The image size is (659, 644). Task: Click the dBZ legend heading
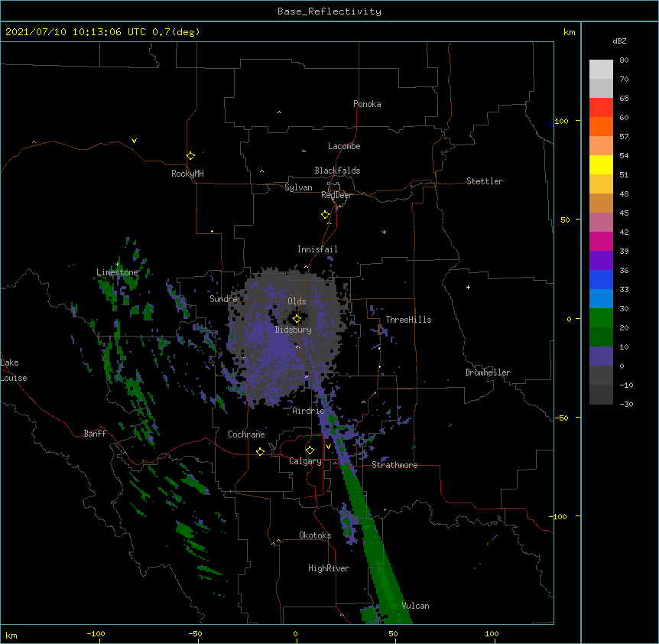pyautogui.click(x=619, y=41)
